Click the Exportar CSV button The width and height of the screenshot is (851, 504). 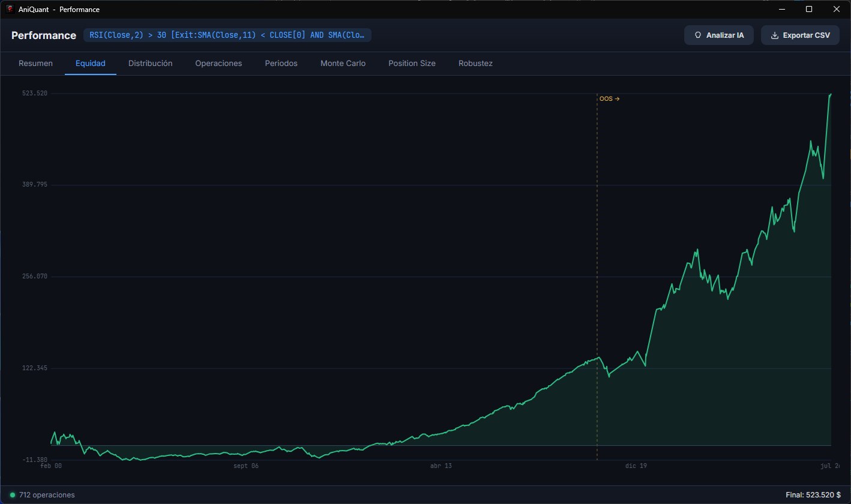point(801,35)
